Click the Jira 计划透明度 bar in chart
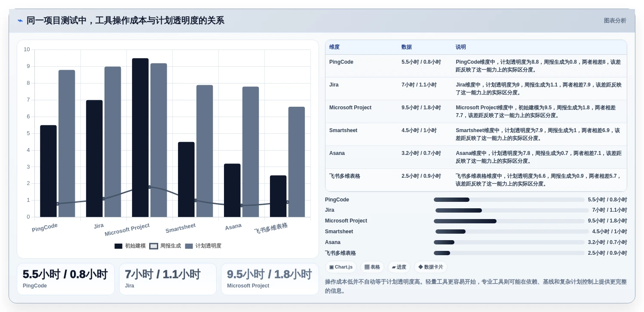The width and height of the screenshot is (644, 312). tap(113, 142)
